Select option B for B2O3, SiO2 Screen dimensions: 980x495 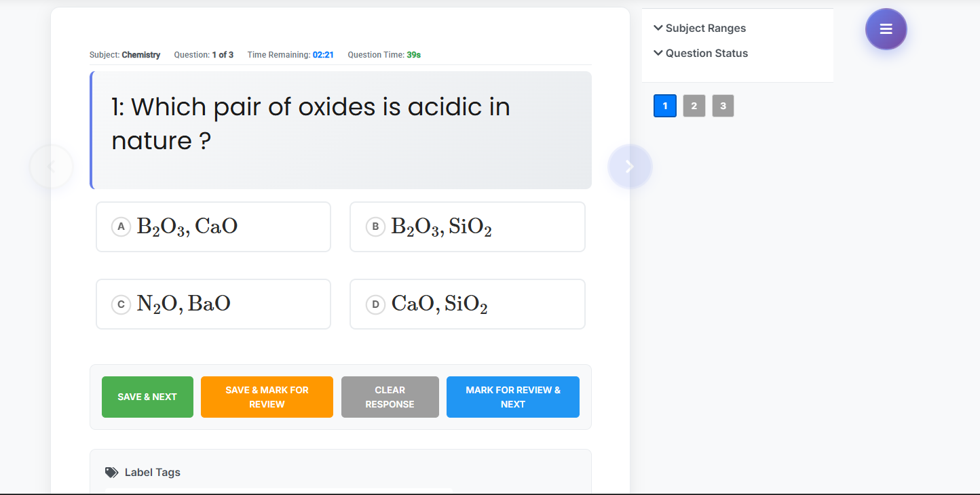375,226
